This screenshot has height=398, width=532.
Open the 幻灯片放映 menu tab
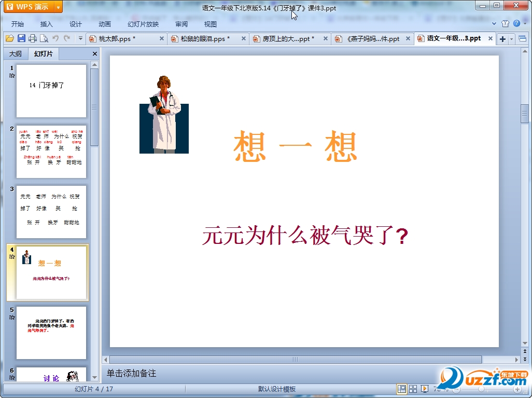143,24
